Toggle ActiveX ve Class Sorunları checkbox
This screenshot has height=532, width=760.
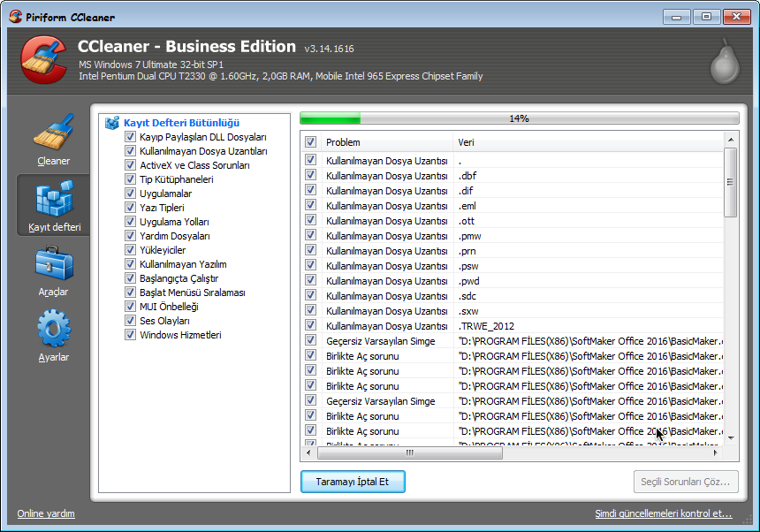point(130,164)
